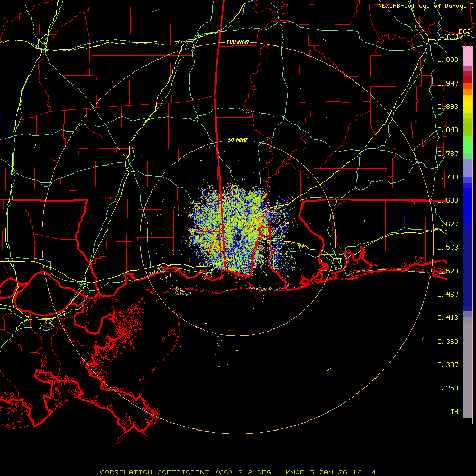Click the 0.947 scale label
Viewport: 476px width, 476px height.
[x=448, y=83]
